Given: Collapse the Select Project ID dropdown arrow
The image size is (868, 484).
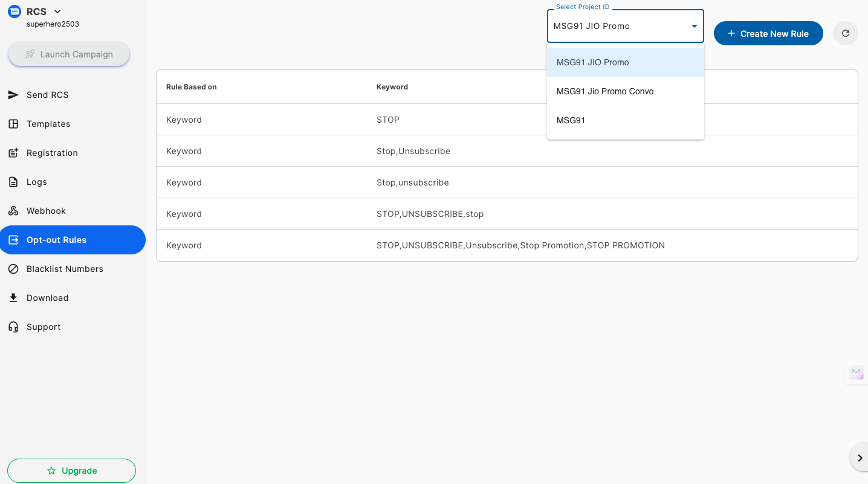Looking at the screenshot, I should (x=695, y=26).
